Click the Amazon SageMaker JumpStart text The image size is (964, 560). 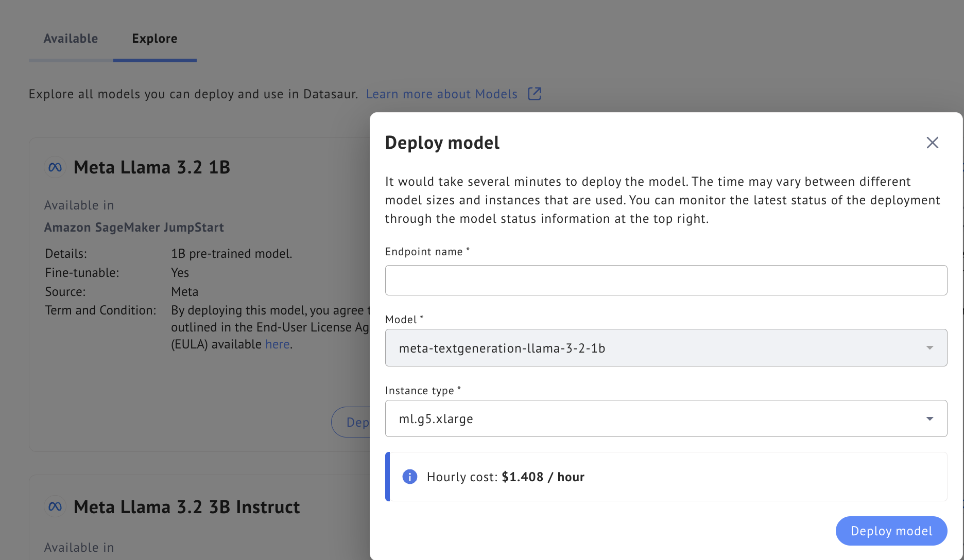click(134, 227)
